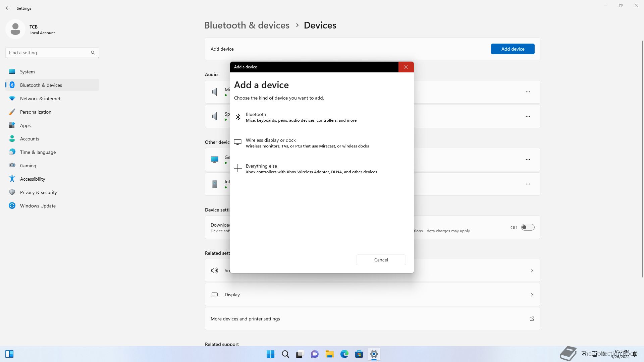Viewport: 644px width, 362px height.
Task: Click Settings gear icon in taskbar
Action: pyautogui.click(x=374, y=354)
